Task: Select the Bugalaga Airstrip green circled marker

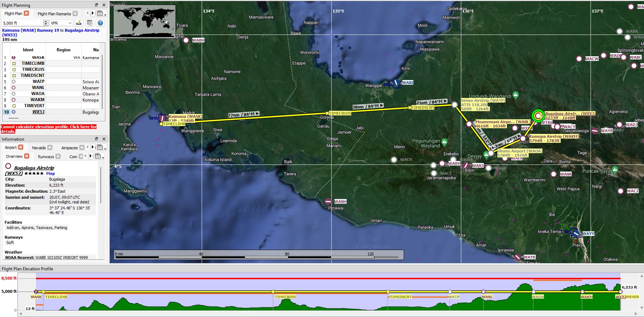Action: (x=538, y=115)
